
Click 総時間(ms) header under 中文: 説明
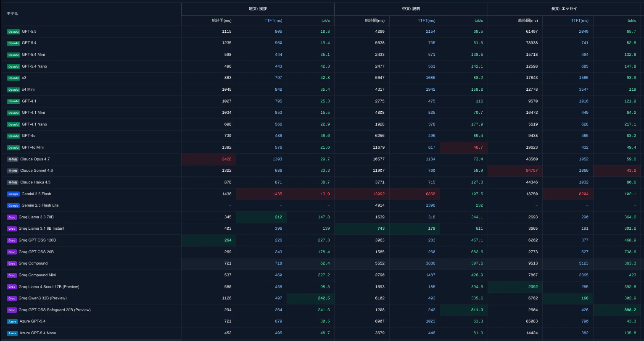tap(375, 21)
